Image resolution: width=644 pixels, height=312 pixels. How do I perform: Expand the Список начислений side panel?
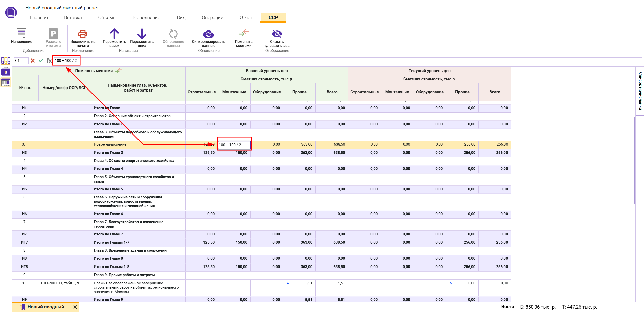coord(640,91)
